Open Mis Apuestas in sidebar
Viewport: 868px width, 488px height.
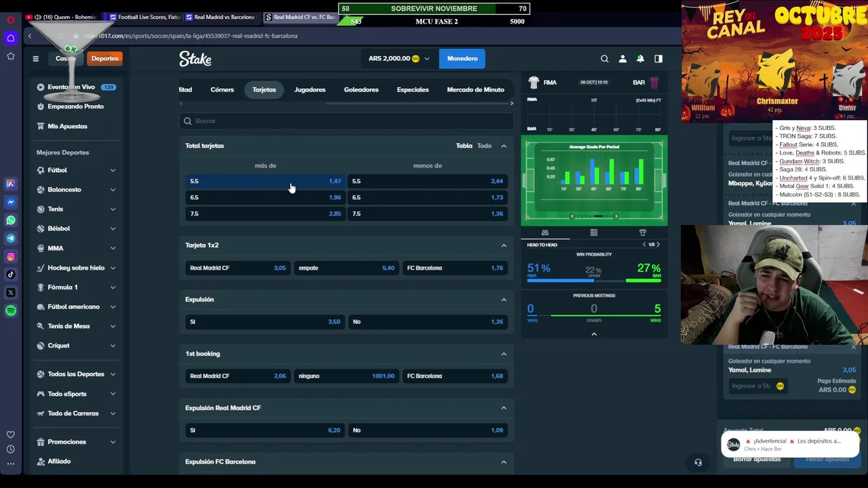pos(67,126)
